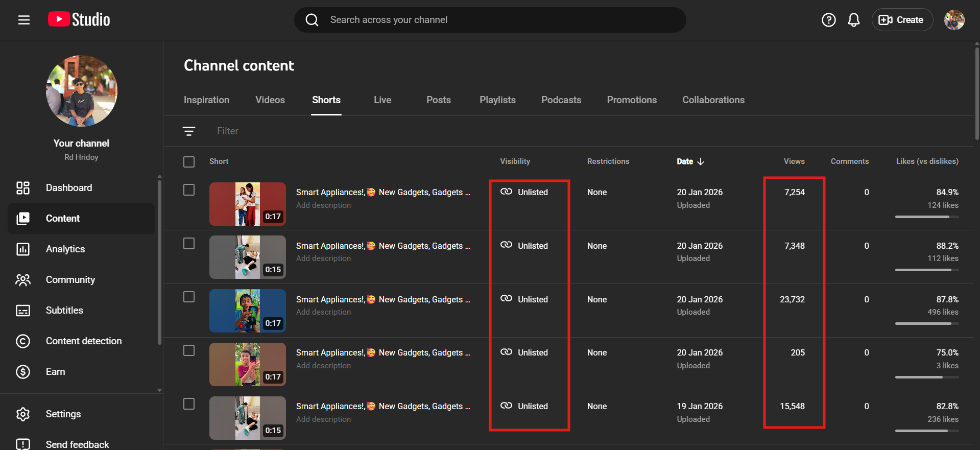Click the filter lines icon
The height and width of the screenshot is (450, 980).
click(x=189, y=131)
